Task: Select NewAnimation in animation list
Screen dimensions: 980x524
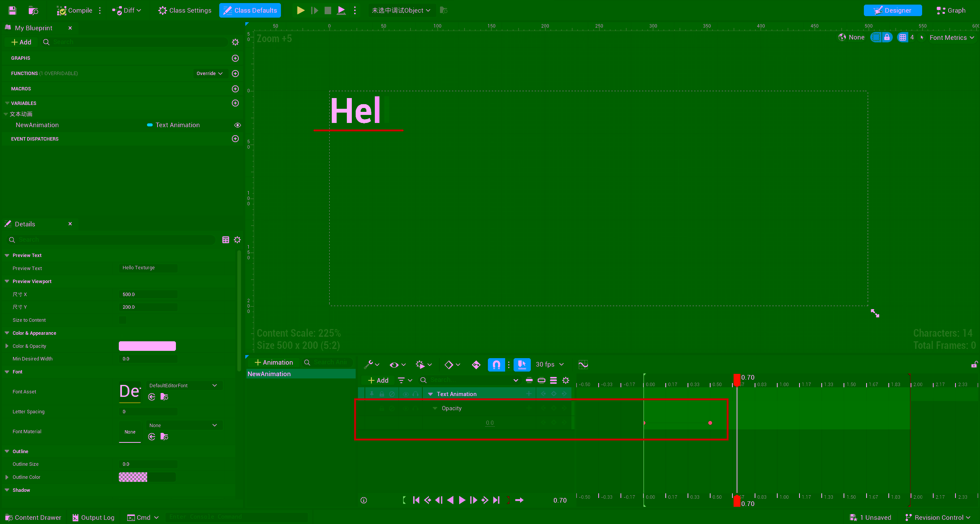Action: [301, 374]
